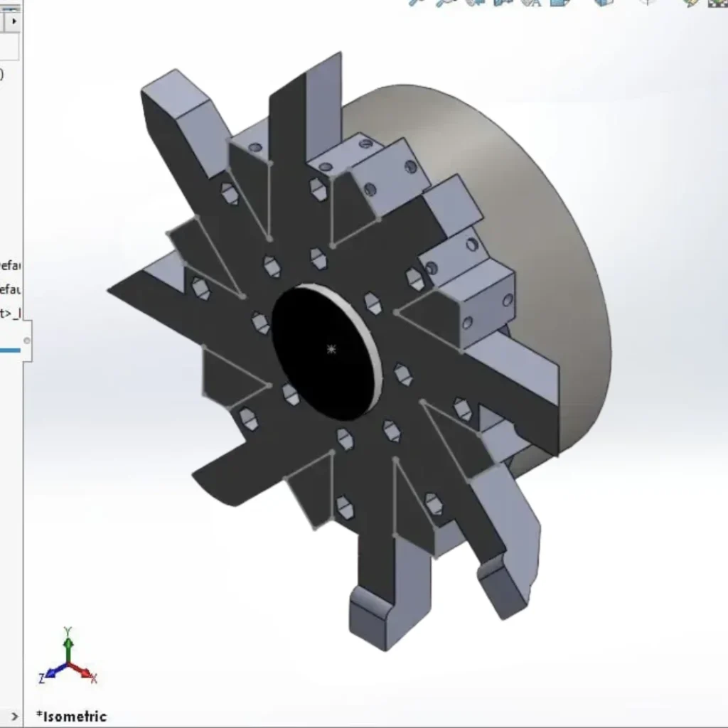Click the *Isometric label in the status bar
Image resolution: width=728 pixels, height=728 pixels.
(71, 717)
